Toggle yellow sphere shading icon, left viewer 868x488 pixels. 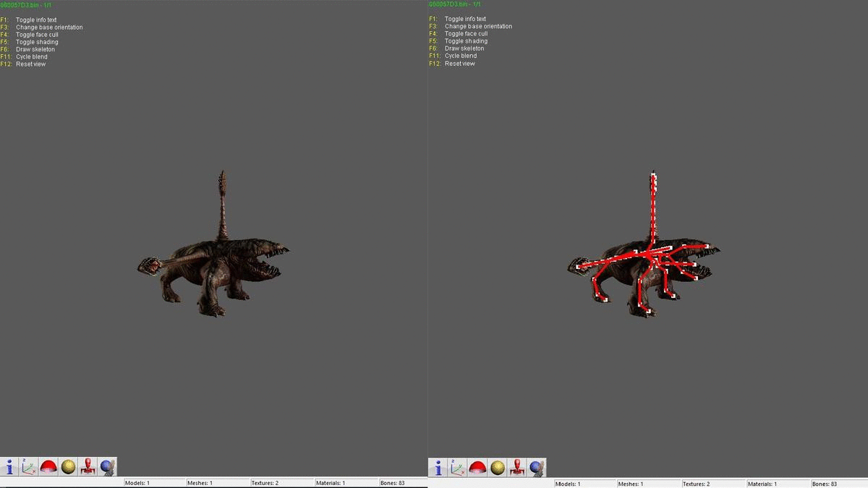68,467
